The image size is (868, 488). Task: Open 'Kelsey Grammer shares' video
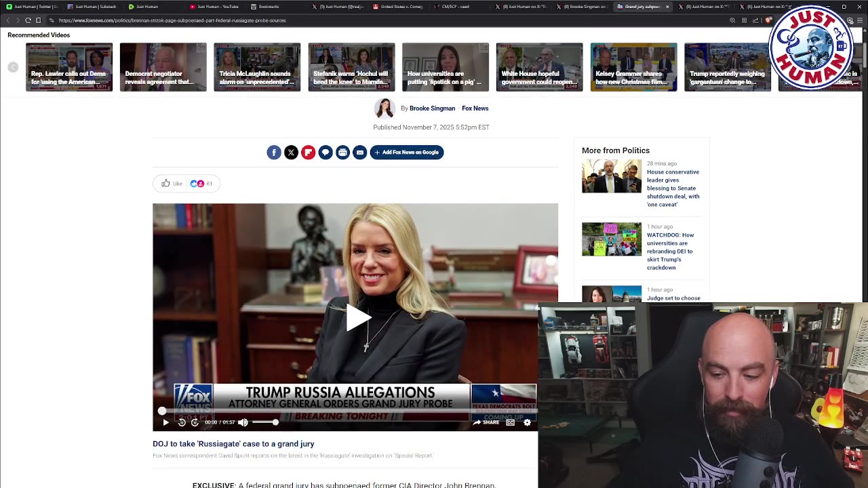(633, 67)
